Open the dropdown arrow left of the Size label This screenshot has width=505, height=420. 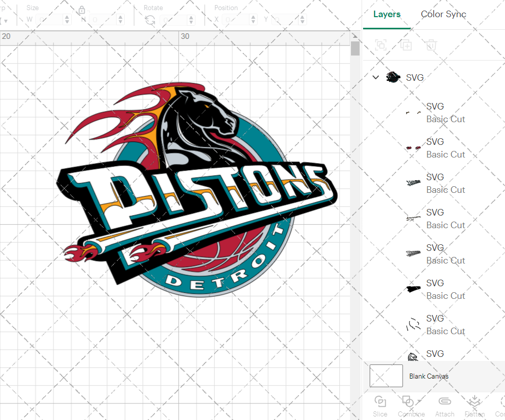[6, 21]
